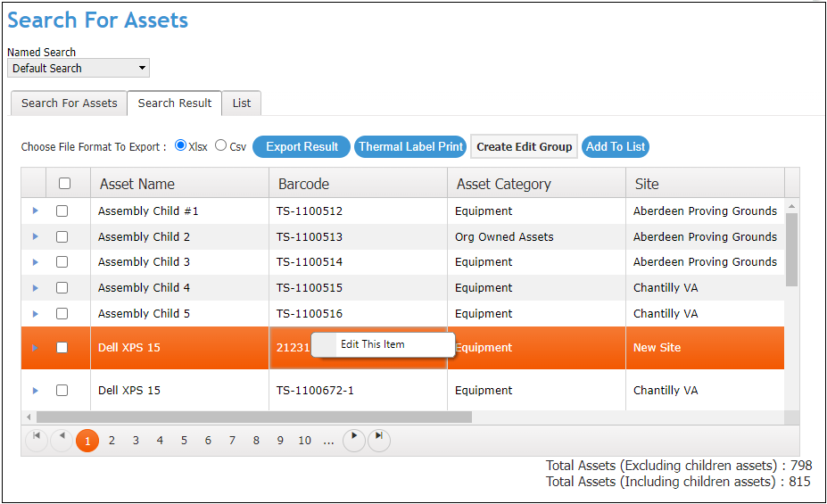Check the box for Assembly Child 5

(62, 314)
